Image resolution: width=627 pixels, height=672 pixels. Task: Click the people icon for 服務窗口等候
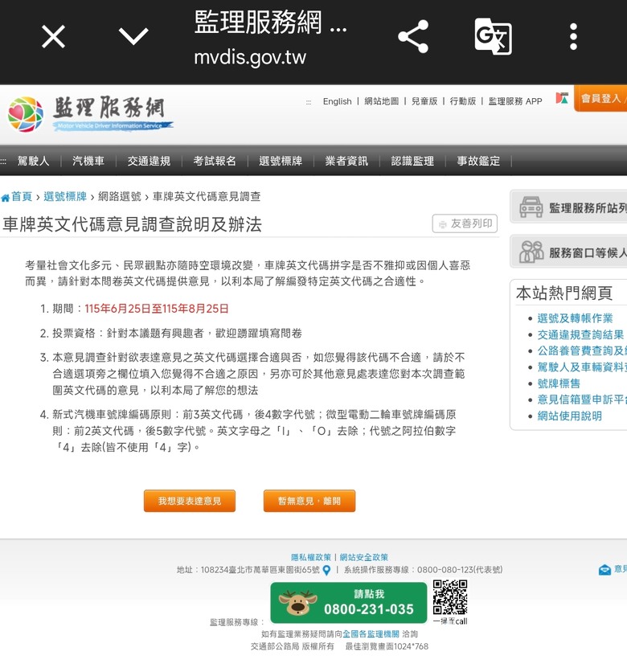(x=531, y=252)
